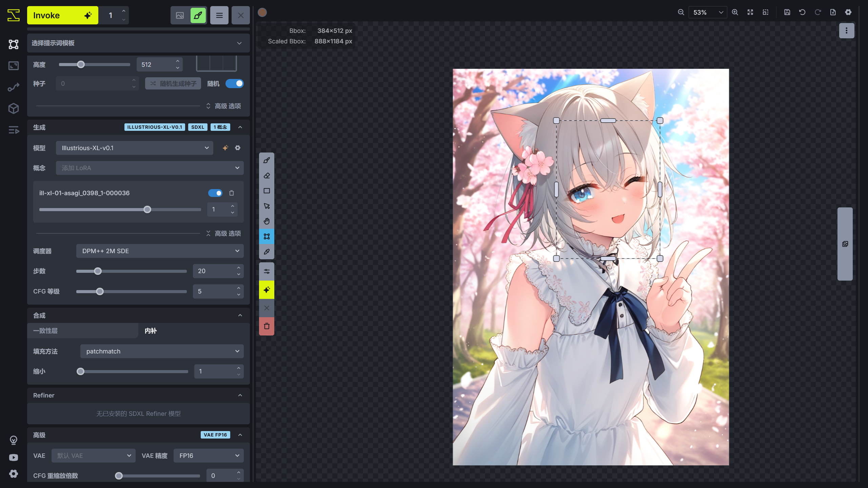The width and height of the screenshot is (868, 488).
Task: Switch to the 一致性层 tab
Action: (82, 331)
